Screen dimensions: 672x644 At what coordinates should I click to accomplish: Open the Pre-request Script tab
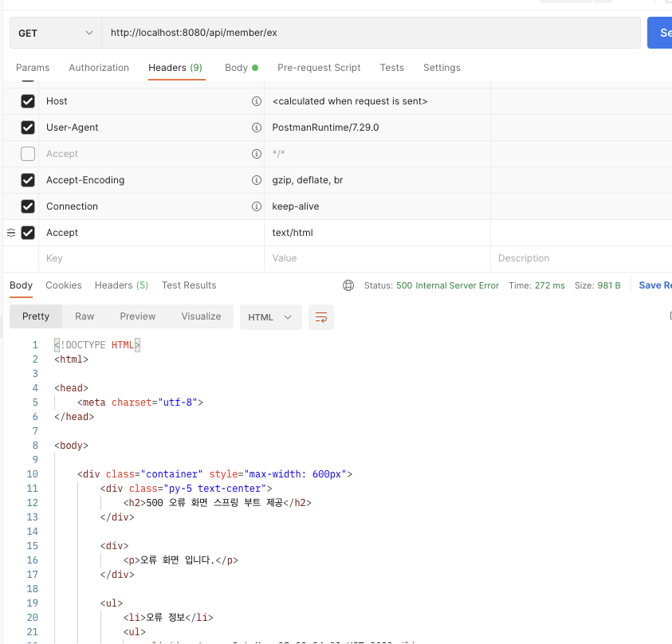(x=319, y=68)
